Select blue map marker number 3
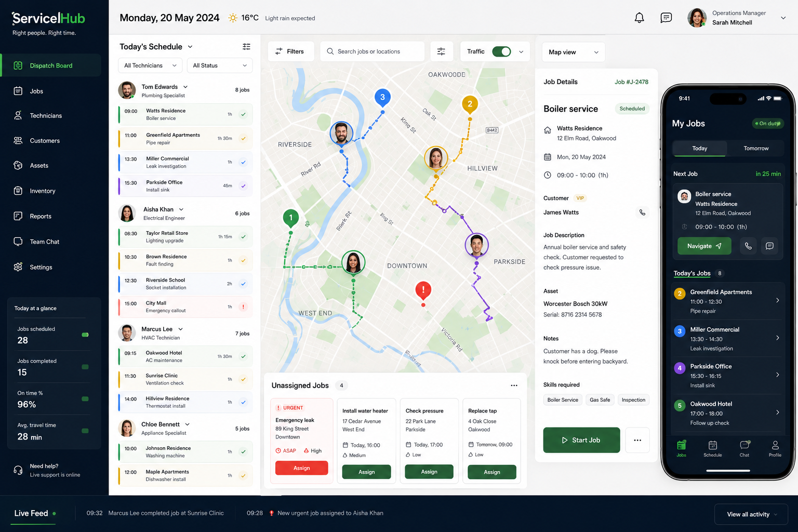798x532 pixels. [382, 98]
